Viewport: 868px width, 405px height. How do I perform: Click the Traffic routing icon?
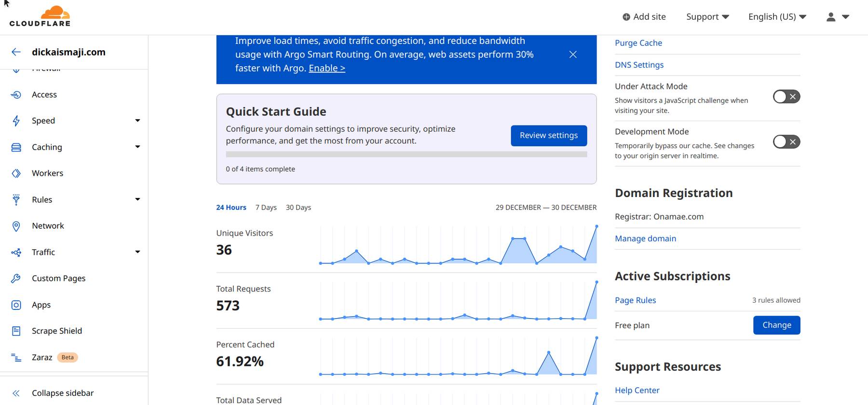tap(16, 252)
